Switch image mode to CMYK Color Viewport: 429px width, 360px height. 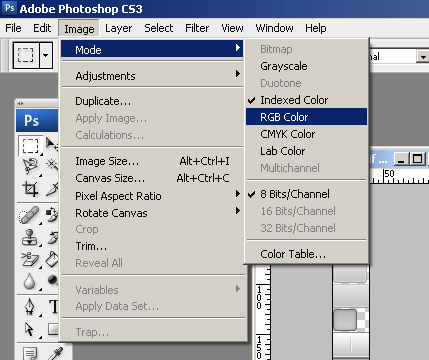coord(307,134)
